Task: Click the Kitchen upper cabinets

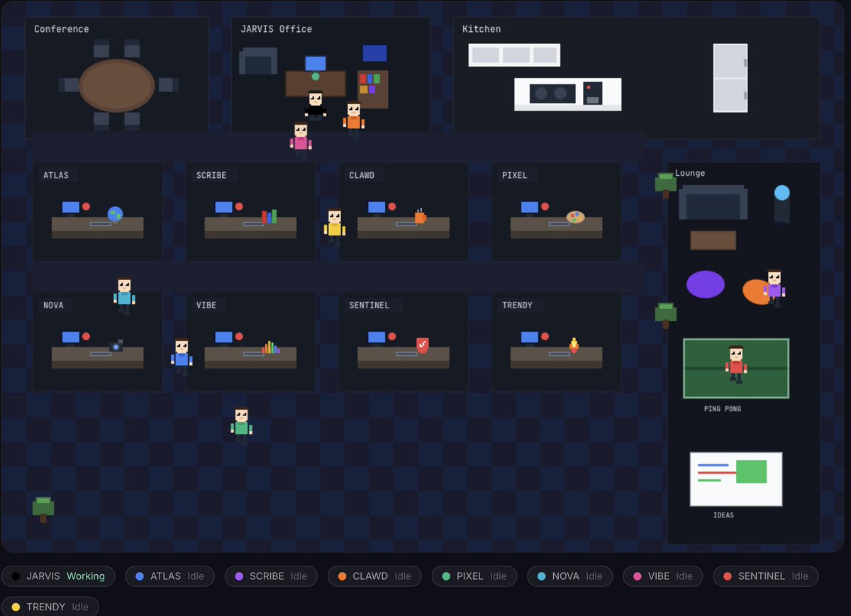Action: 514,55
